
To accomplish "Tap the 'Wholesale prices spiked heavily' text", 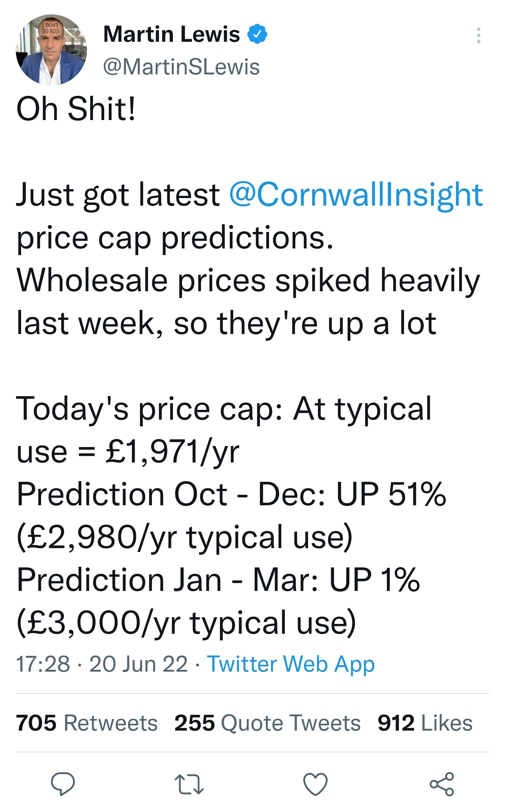I will (x=248, y=281).
